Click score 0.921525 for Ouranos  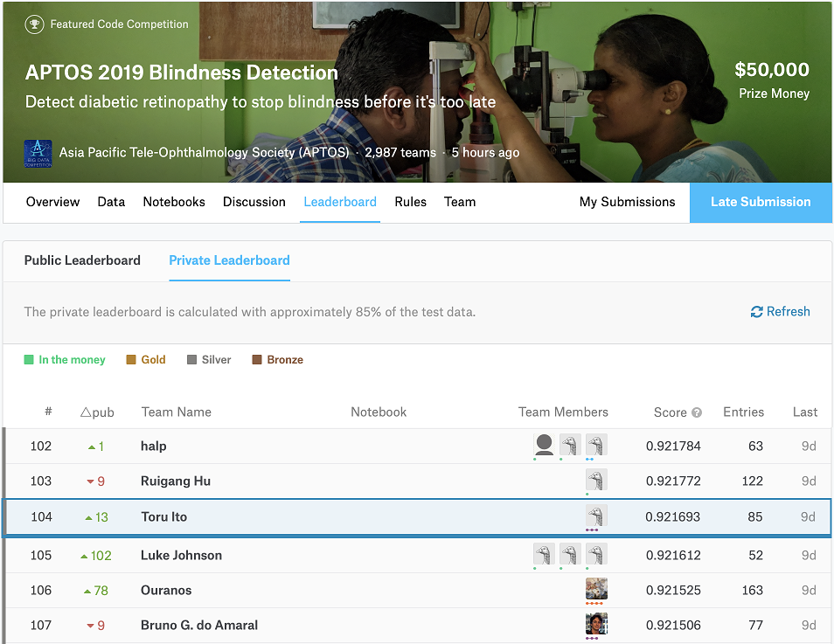(x=673, y=591)
